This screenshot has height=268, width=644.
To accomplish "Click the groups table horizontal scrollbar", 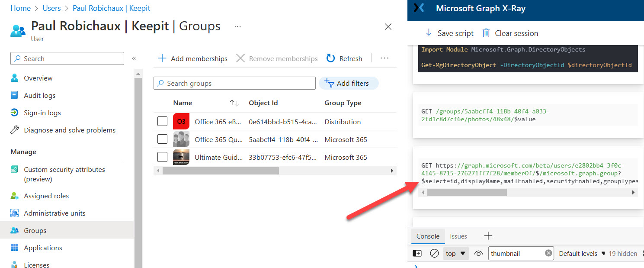I will point(221,171).
